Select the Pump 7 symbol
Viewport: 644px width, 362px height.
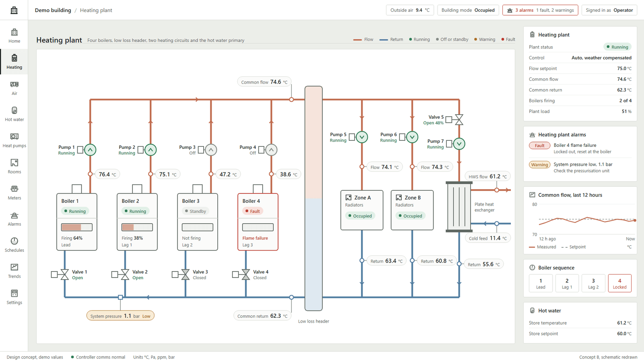(x=459, y=144)
